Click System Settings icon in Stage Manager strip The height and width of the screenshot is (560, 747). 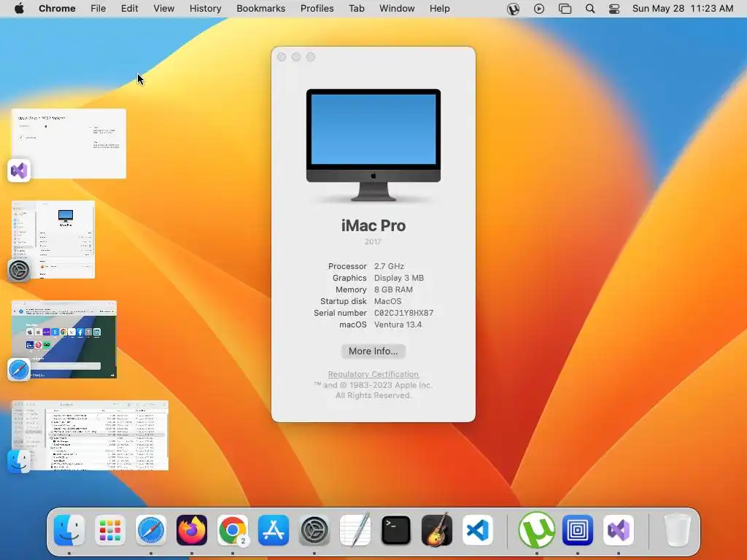tap(19, 270)
